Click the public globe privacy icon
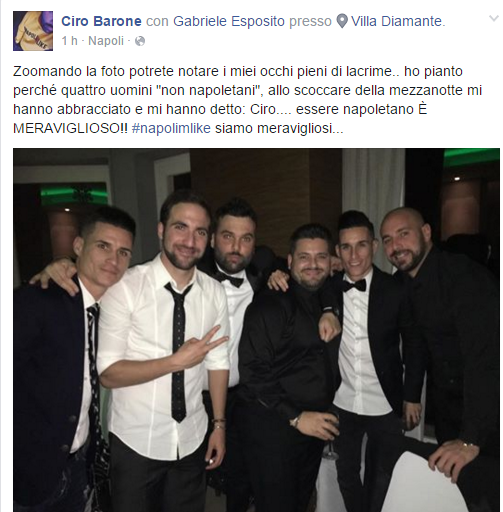This screenshot has height=512, width=503. [140, 41]
